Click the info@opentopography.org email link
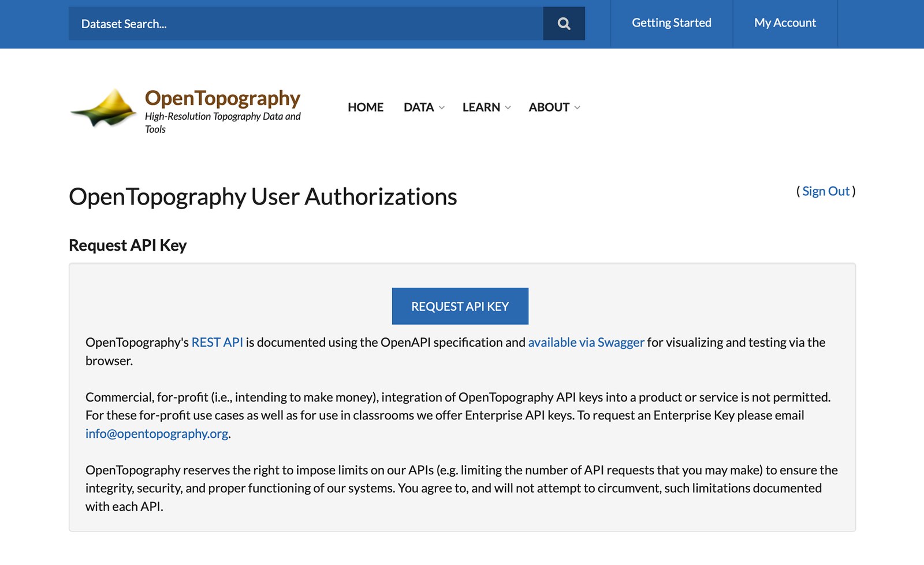924x565 pixels. 157,434
